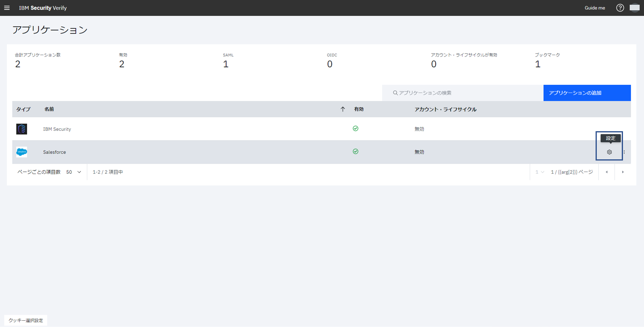Screen dimensions: 644x327
Task: Open the IBM Security application name
Action: pyautogui.click(x=57, y=129)
